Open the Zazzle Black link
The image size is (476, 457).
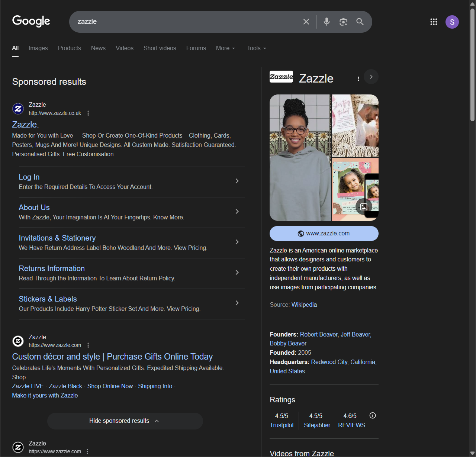(x=65, y=386)
